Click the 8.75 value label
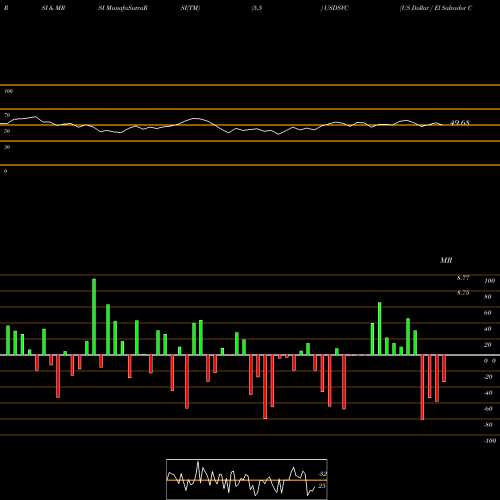This screenshot has width=500, height=500. (x=463, y=293)
